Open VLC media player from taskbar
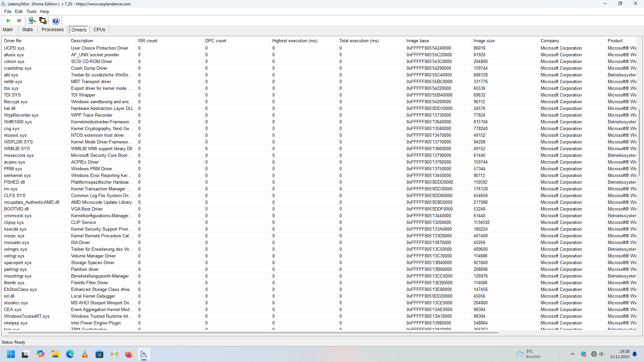This screenshot has height=362, width=644. coord(85,354)
